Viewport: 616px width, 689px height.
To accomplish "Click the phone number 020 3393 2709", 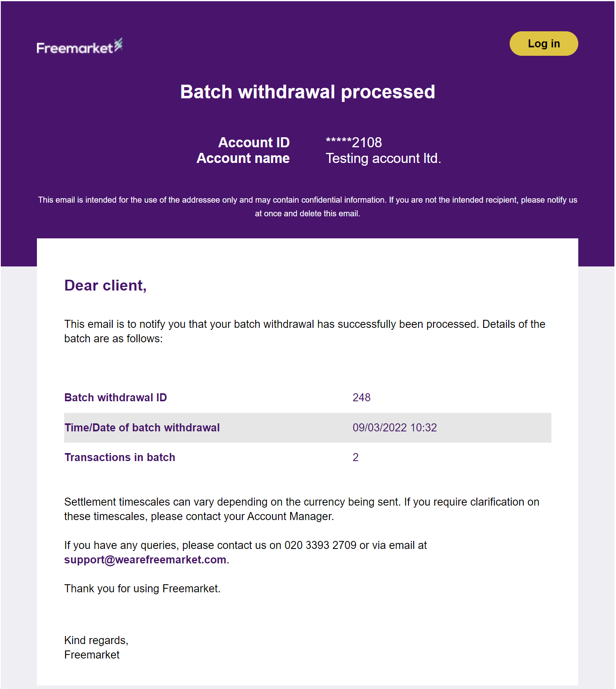I will (x=320, y=545).
